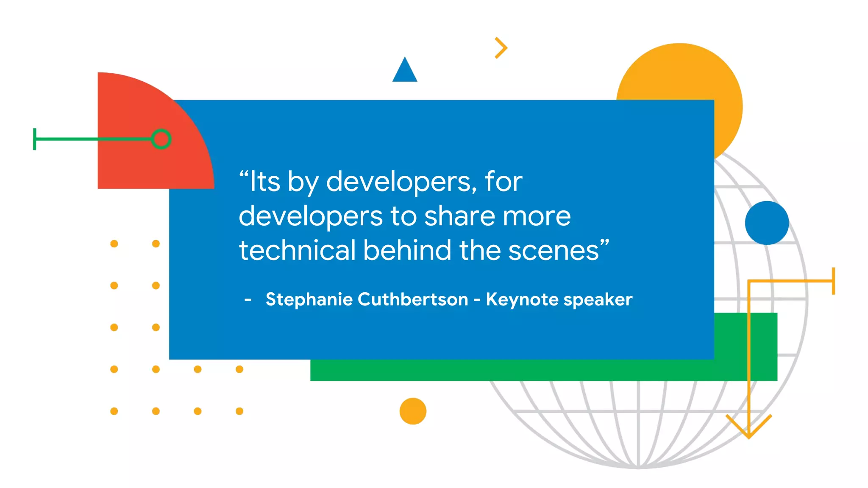Select the small blue circle on the globe

click(x=767, y=223)
